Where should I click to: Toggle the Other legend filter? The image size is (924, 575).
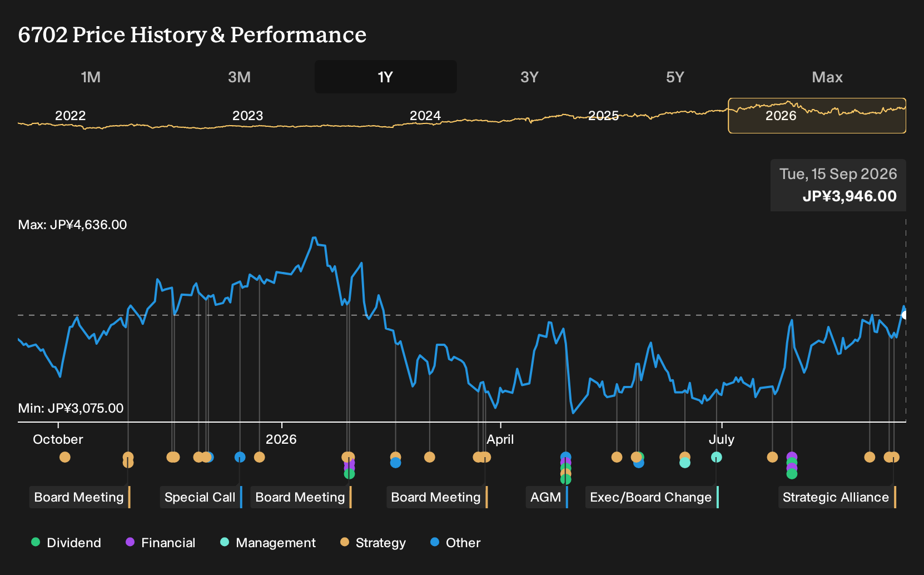coord(455,543)
